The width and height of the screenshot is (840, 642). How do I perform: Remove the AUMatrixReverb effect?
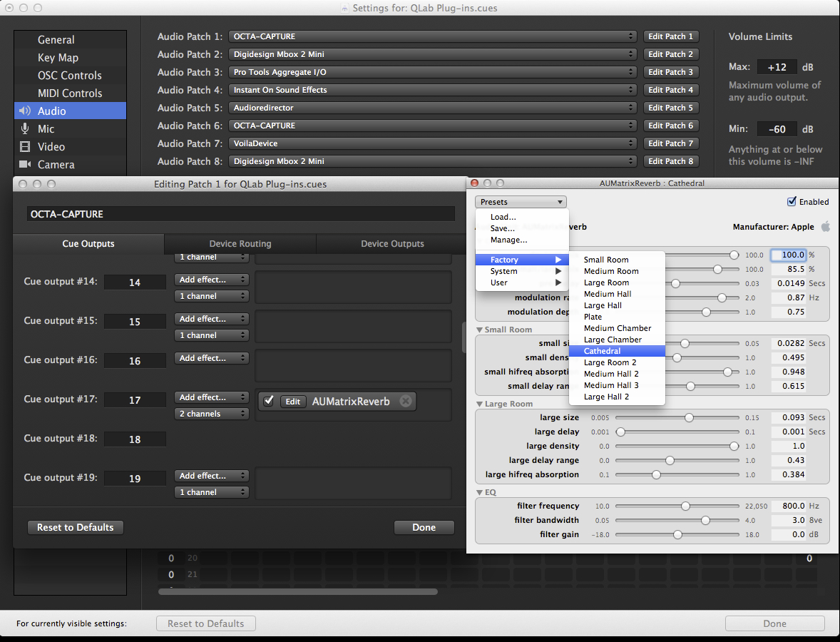click(x=405, y=402)
